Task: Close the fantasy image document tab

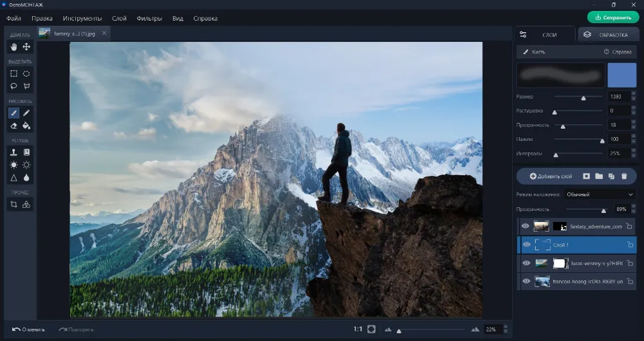Action: click(x=104, y=33)
